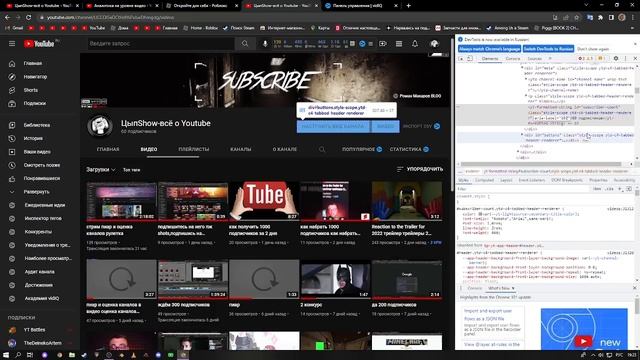Click the search icon in channel tabs

(322, 149)
